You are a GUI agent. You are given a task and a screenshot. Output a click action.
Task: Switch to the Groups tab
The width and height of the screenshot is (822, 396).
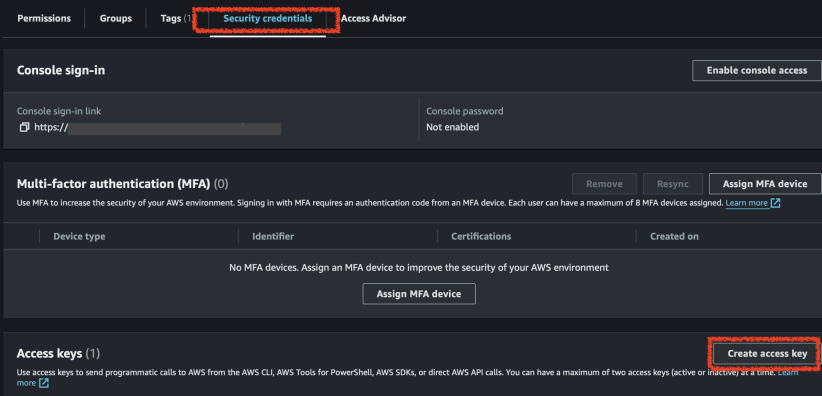pos(116,18)
